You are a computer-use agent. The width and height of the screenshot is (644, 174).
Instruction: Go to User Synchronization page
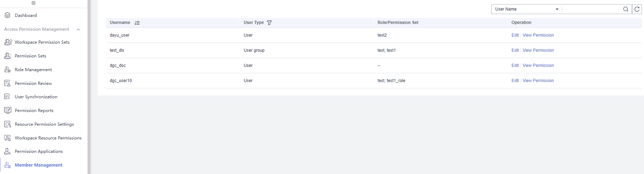point(36,97)
